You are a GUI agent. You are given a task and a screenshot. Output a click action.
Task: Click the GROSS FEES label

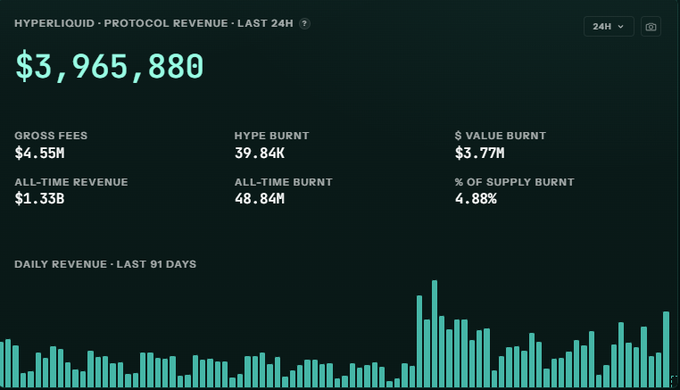tap(51, 136)
